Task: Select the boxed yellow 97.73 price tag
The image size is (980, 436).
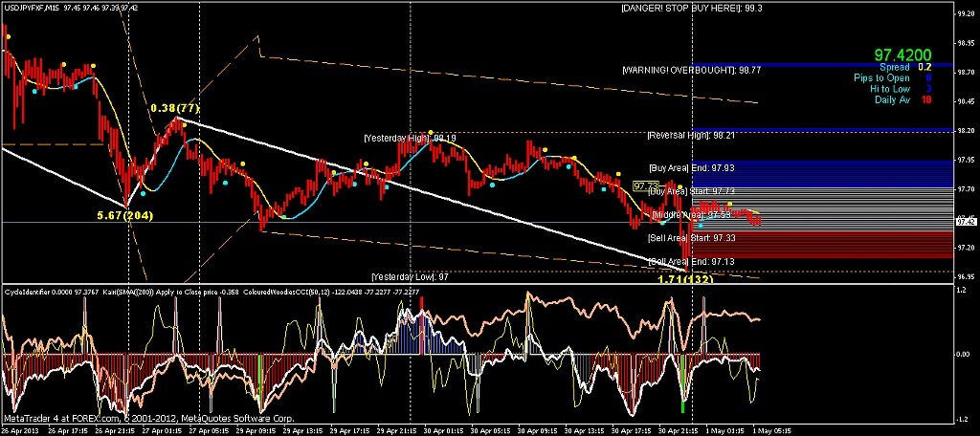Action: coord(646,185)
